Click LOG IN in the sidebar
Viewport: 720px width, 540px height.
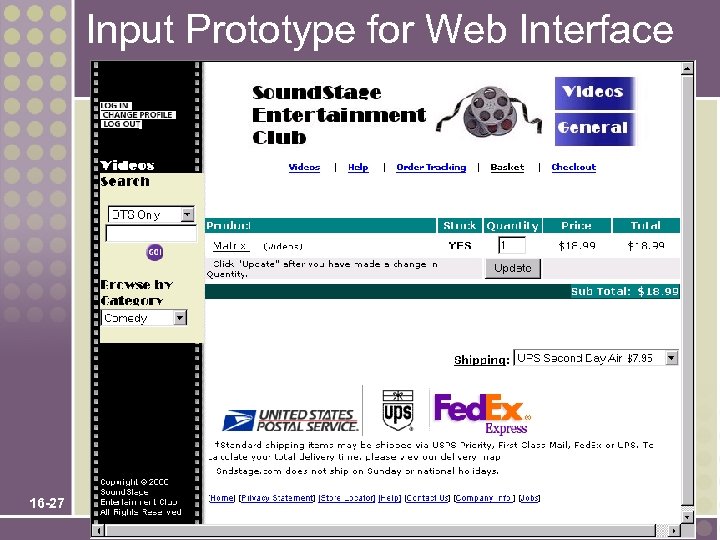point(116,106)
